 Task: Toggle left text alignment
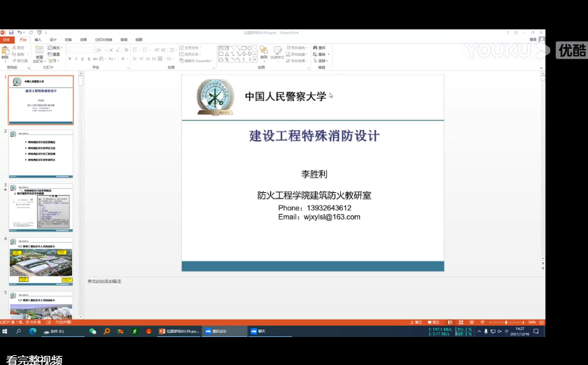(135, 59)
